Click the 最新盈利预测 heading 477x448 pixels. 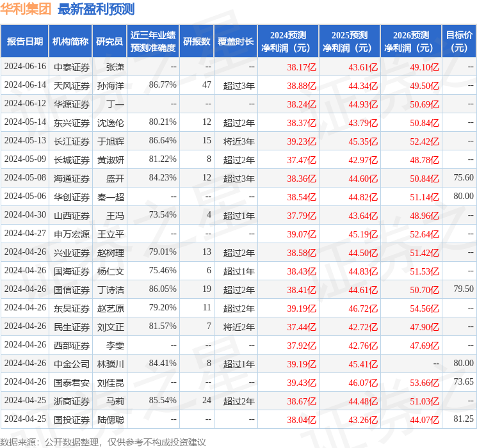point(96,9)
